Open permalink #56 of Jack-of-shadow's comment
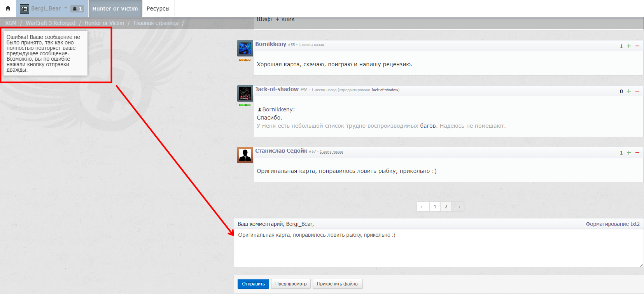The width and height of the screenshot is (644, 294). pos(304,90)
